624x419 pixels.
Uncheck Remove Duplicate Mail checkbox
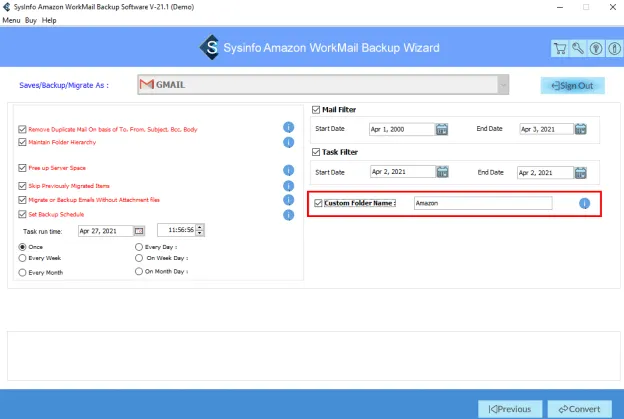(23, 130)
